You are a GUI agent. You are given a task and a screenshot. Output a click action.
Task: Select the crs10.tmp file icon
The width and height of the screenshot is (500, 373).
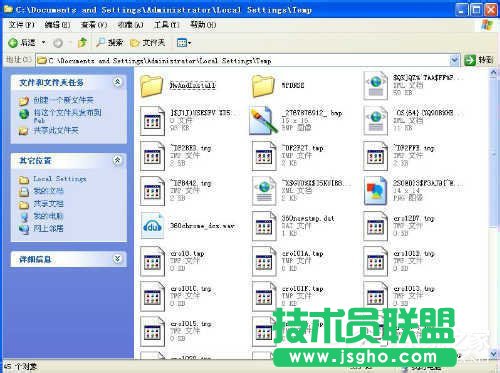[152, 261]
